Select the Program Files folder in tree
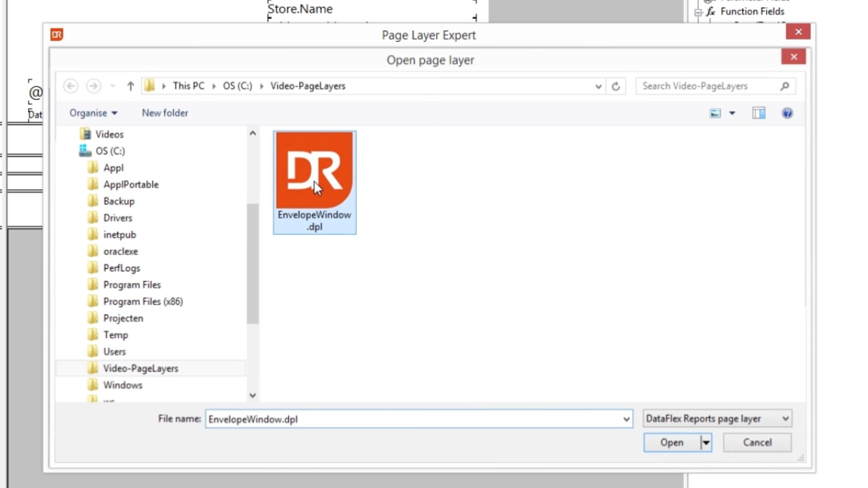This screenshot has width=868, height=488. coord(132,285)
